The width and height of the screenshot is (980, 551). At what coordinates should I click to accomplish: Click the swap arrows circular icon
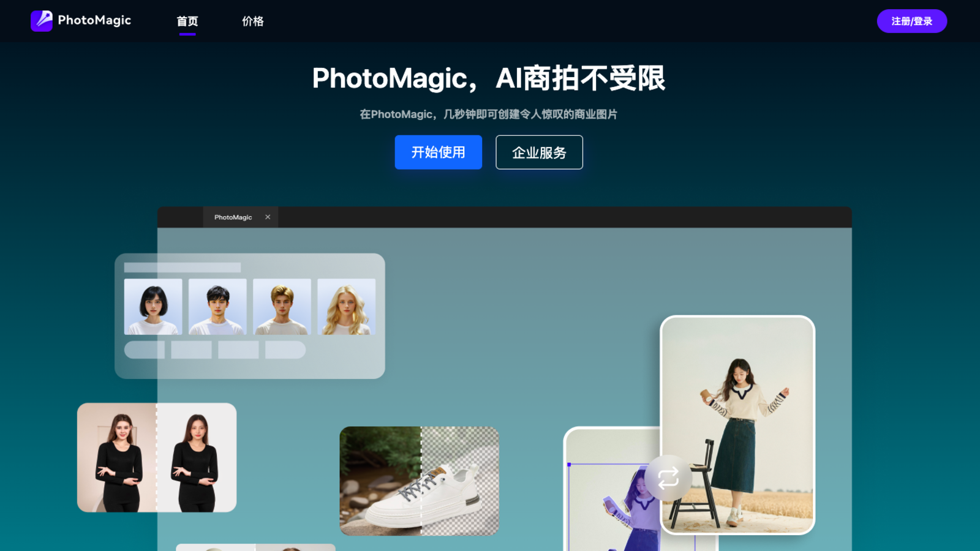(x=668, y=478)
